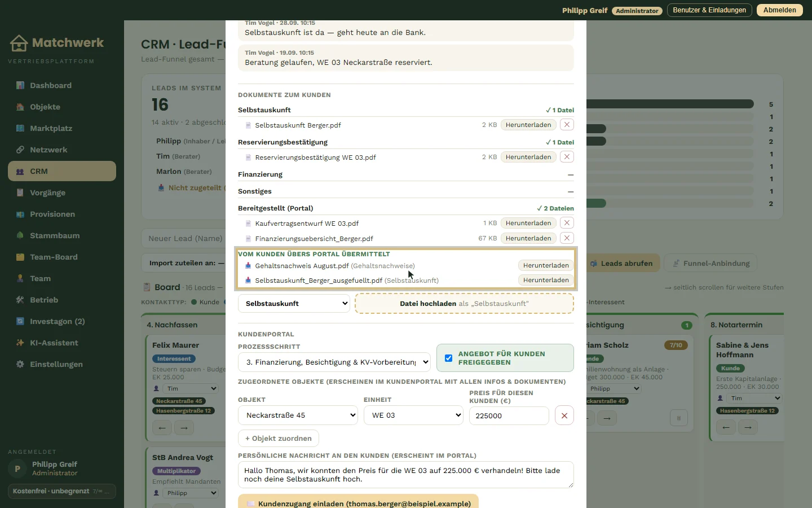Click the Provisionen sidebar icon
Viewport: 812px width, 508px height.
(x=20, y=214)
